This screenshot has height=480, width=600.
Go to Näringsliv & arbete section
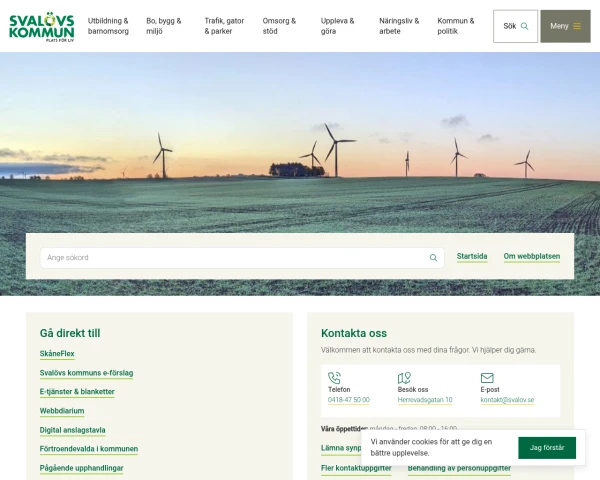pyautogui.click(x=399, y=26)
